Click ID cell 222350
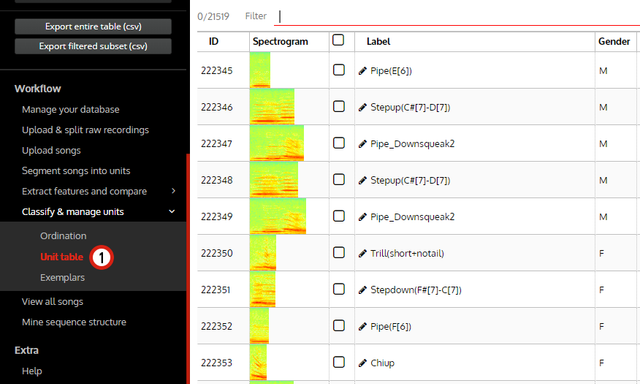Image resolution: width=640 pixels, height=384 pixels. pos(217,253)
